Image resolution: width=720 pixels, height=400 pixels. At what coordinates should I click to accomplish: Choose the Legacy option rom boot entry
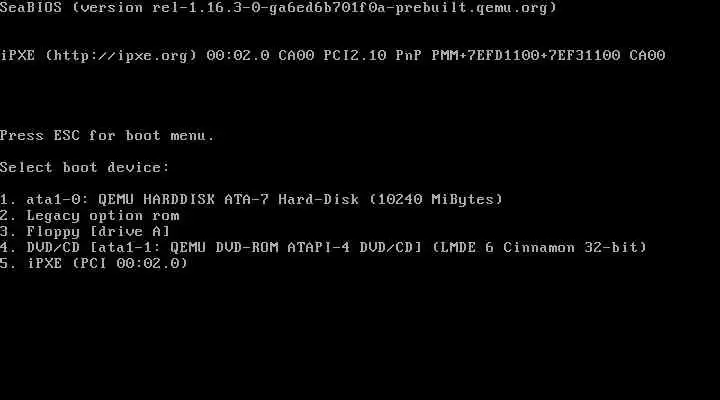coord(90,215)
